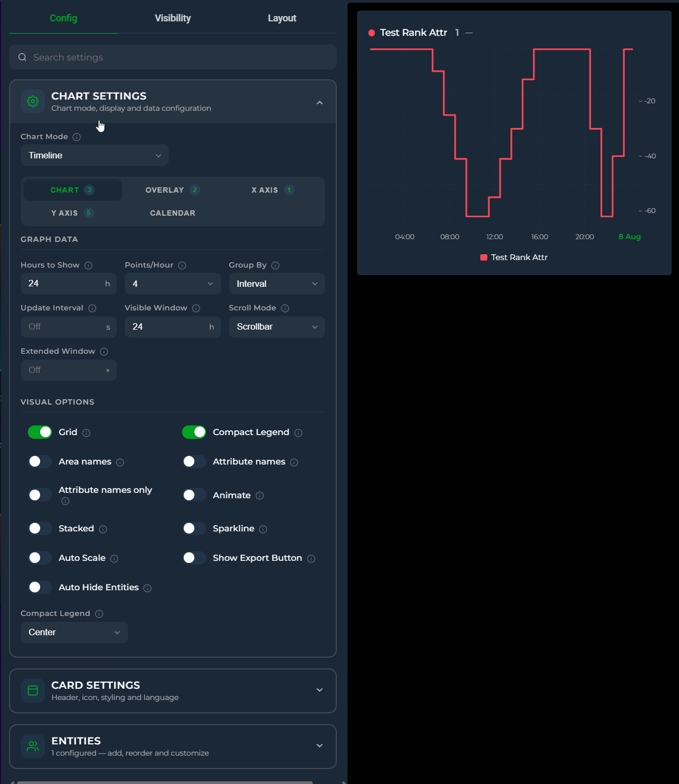Screen dimensions: 679x784
Task: Turn on Show Export Button toggle
Action: point(194,558)
